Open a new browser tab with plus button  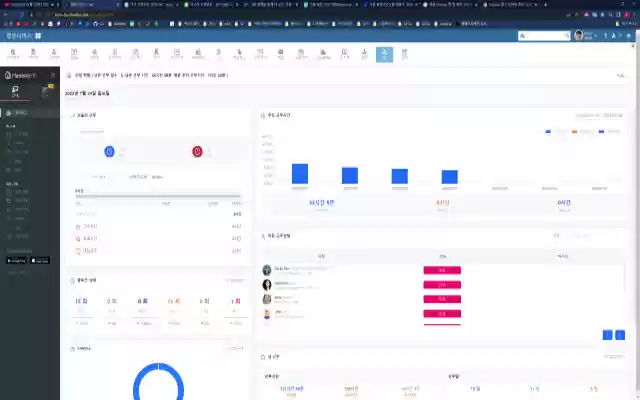click(545, 4)
